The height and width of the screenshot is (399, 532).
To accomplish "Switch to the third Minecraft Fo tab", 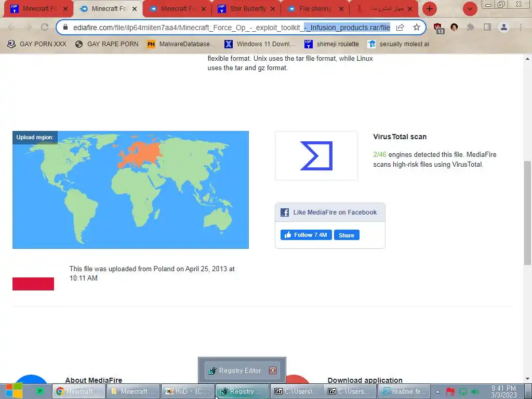I will [x=177, y=9].
